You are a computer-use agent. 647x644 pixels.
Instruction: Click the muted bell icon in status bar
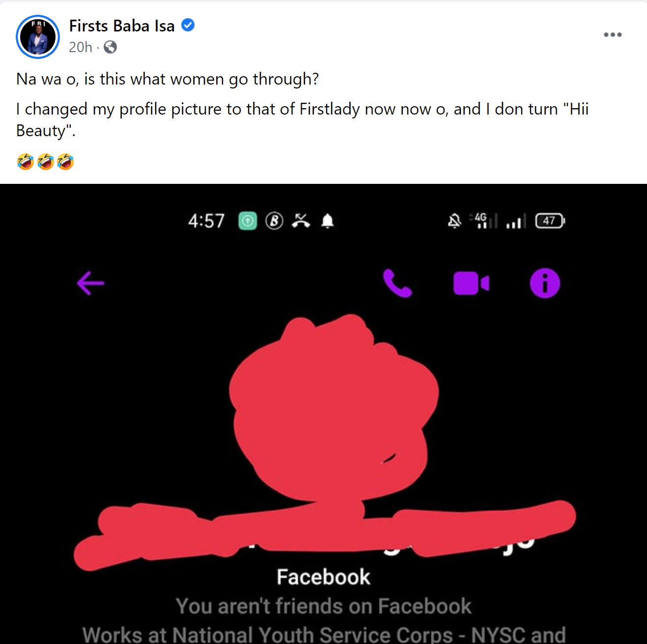click(x=454, y=221)
